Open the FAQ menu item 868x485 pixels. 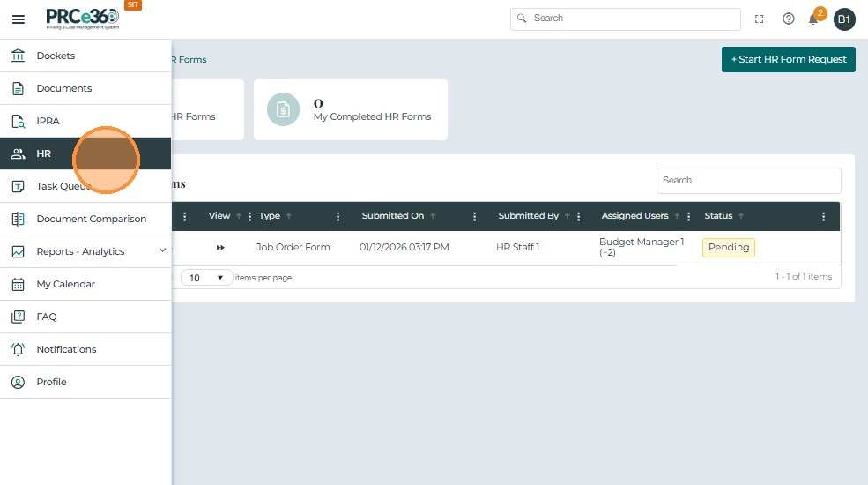click(85, 317)
